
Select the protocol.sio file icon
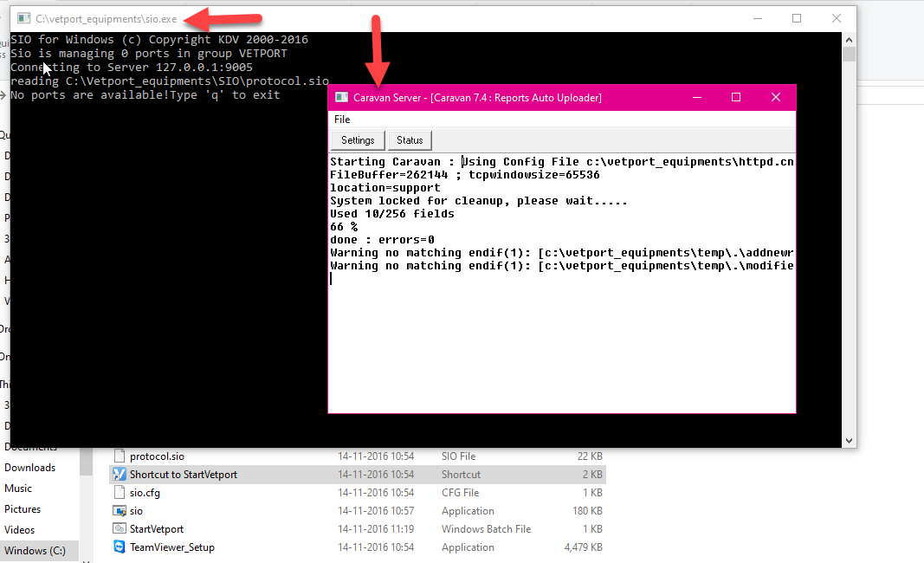[x=120, y=456]
